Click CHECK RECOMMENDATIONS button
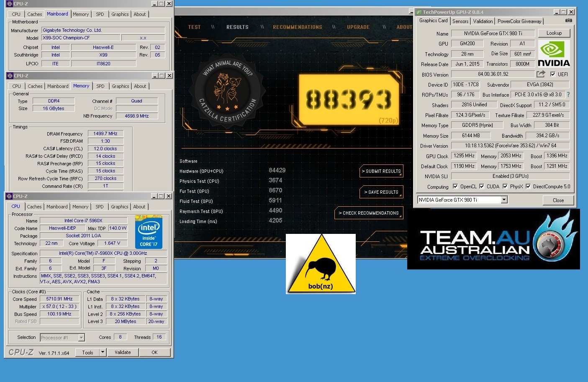 [369, 213]
